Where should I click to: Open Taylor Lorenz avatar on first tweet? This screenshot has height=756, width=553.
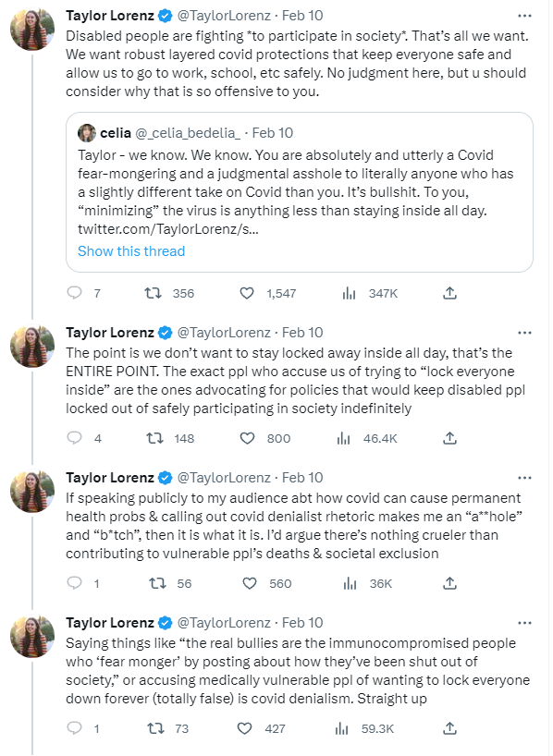[x=32, y=30]
